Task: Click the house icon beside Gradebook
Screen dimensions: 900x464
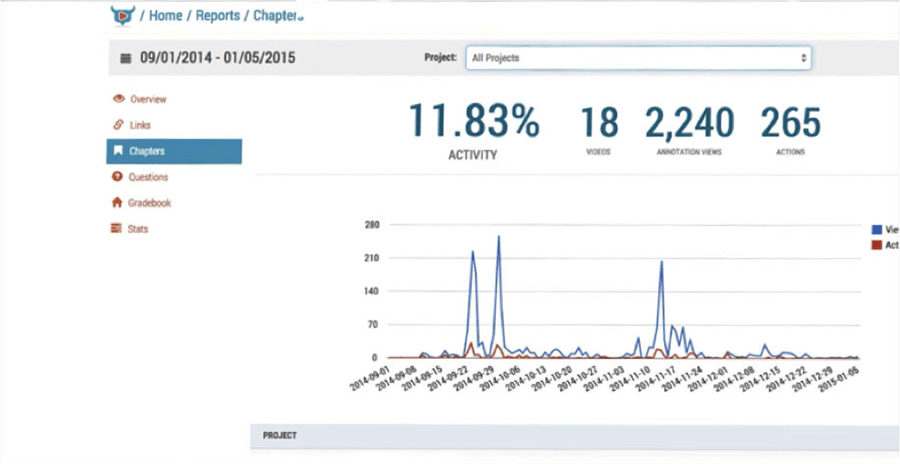Action: (117, 203)
